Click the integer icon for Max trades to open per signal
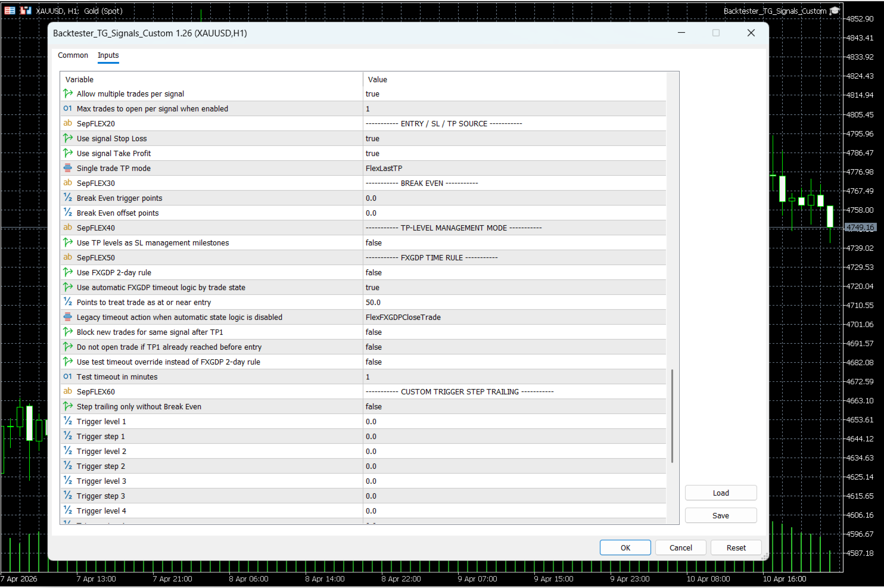 click(x=68, y=108)
